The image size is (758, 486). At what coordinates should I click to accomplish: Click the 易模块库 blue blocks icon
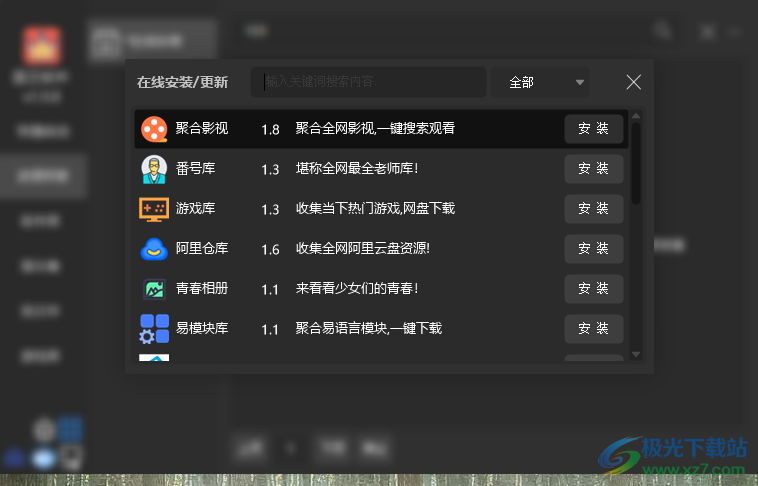[154, 329]
